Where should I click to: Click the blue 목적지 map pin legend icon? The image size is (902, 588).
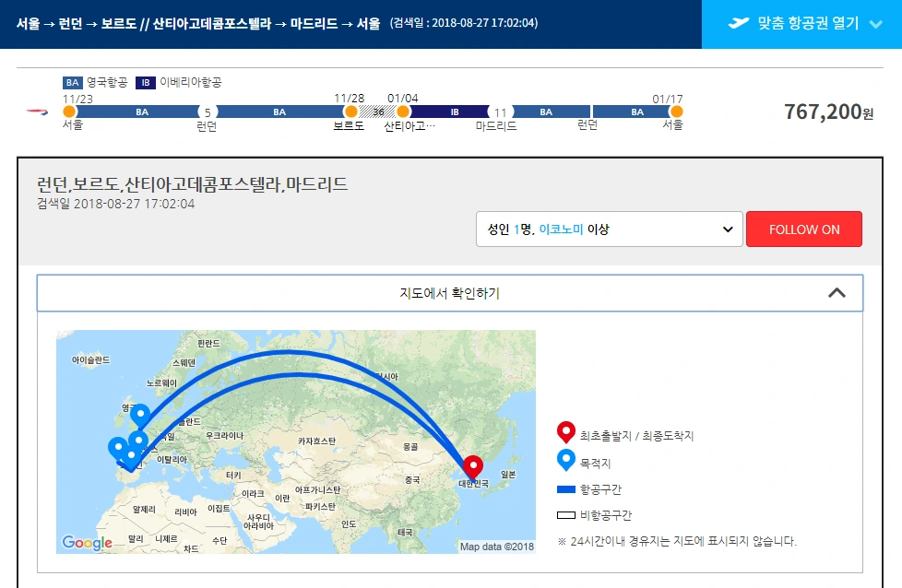tap(565, 461)
